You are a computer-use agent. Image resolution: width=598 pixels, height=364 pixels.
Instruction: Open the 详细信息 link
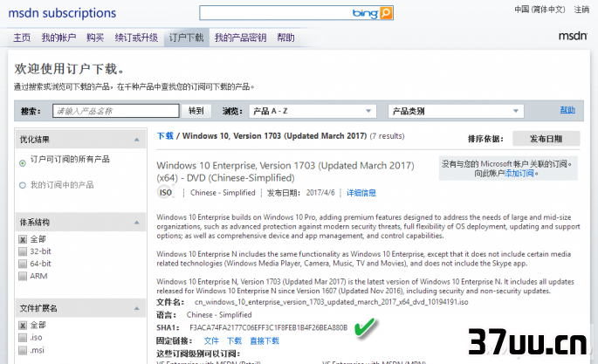[x=361, y=193]
